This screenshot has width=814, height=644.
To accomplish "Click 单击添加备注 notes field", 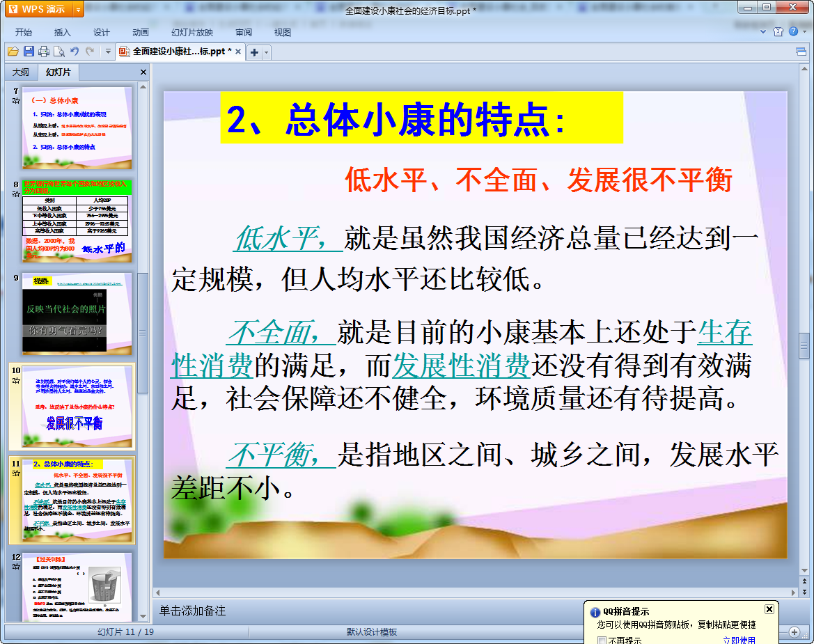I will 192,611.
